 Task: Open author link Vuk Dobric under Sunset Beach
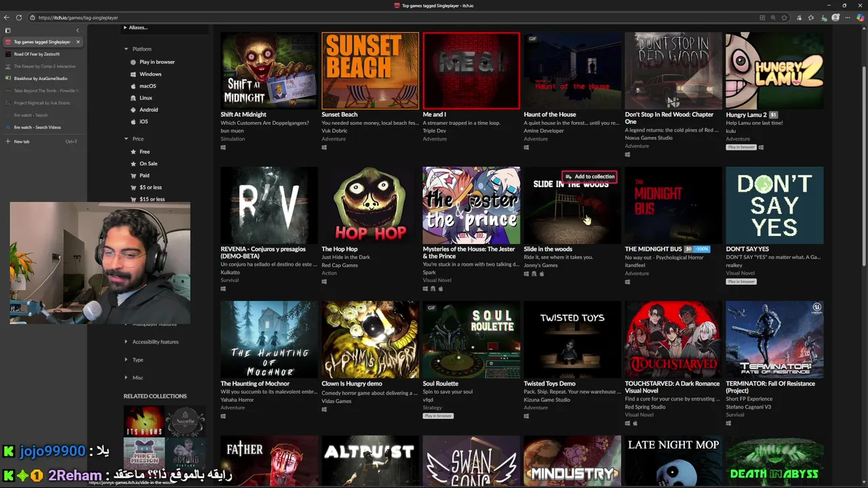pyautogui.click(x=334, y=131)
